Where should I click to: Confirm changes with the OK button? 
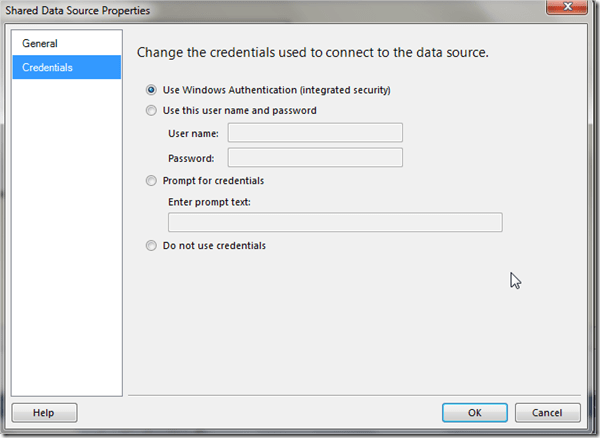click(474, 412)
